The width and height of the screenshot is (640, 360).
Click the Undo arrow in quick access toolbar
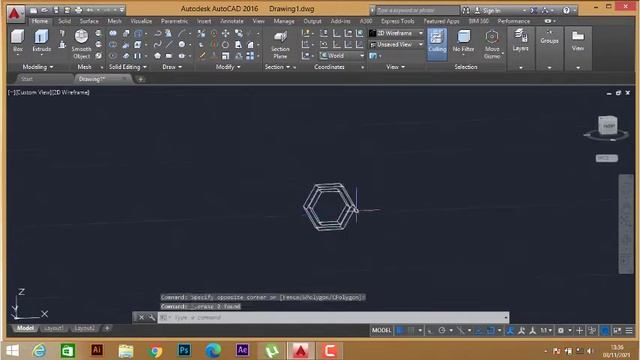(90, 10)
